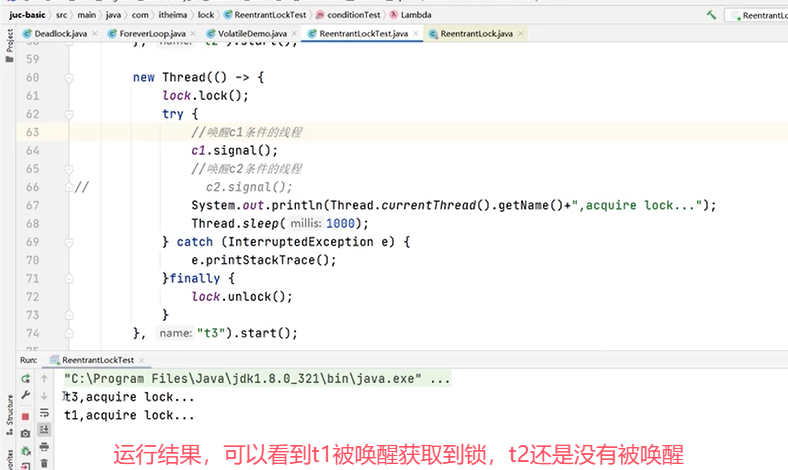Click the lock.unlock(); statement
Viewport: 788px width, 470px height.
242,297
